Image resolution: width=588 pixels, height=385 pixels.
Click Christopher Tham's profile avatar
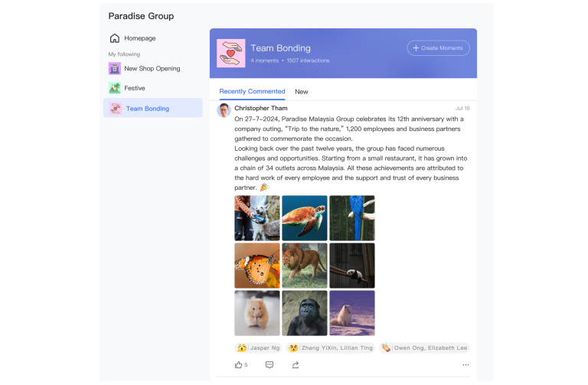(x=224, y=110)
